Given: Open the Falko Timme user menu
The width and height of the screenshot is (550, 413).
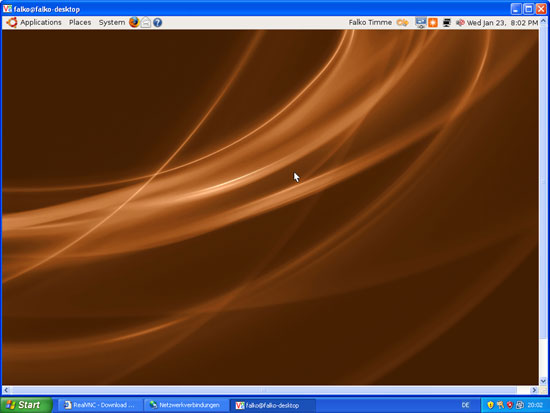Looking at the screenshot, I should tap(370, 22).
